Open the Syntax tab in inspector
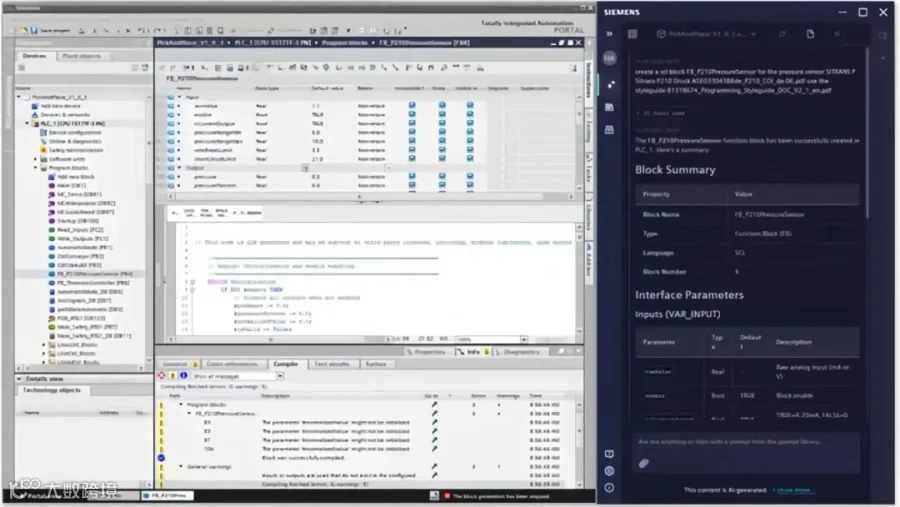 coord(376,364)
